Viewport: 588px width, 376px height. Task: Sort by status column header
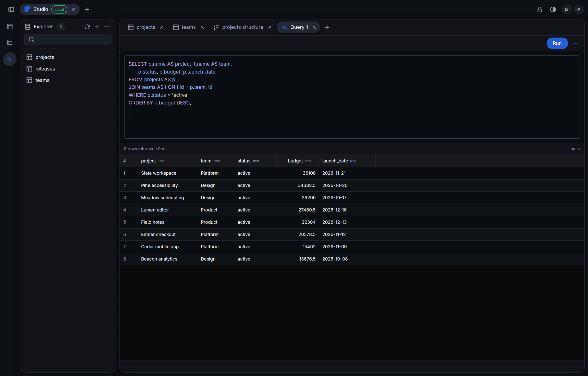pos(255,161)
